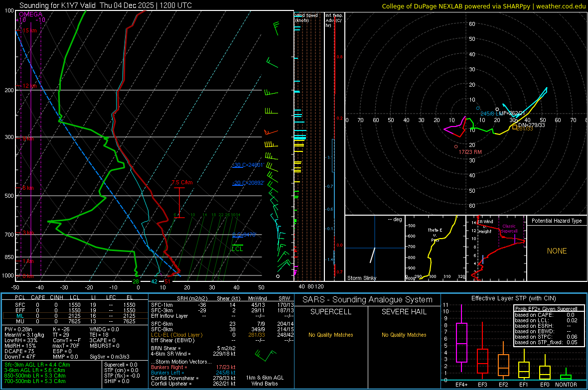Click the OMEGA label on skew-T
The image size is (588, 390).
[31, 14]
